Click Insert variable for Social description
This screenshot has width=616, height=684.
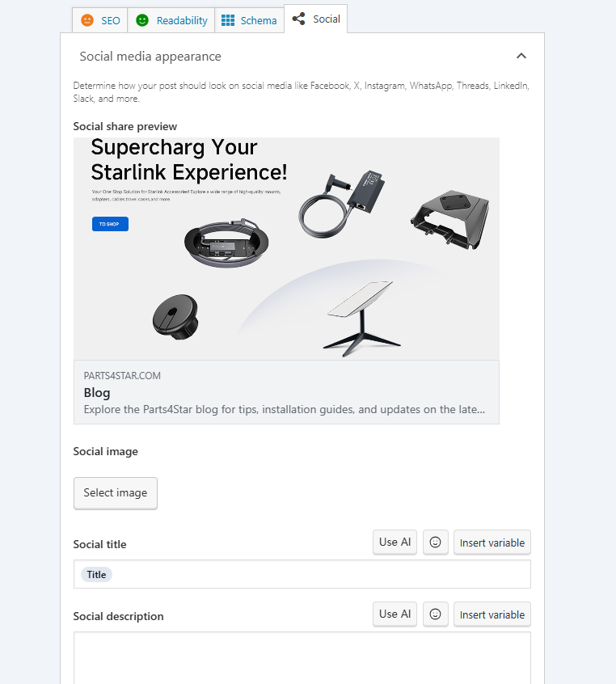[492, 614]
